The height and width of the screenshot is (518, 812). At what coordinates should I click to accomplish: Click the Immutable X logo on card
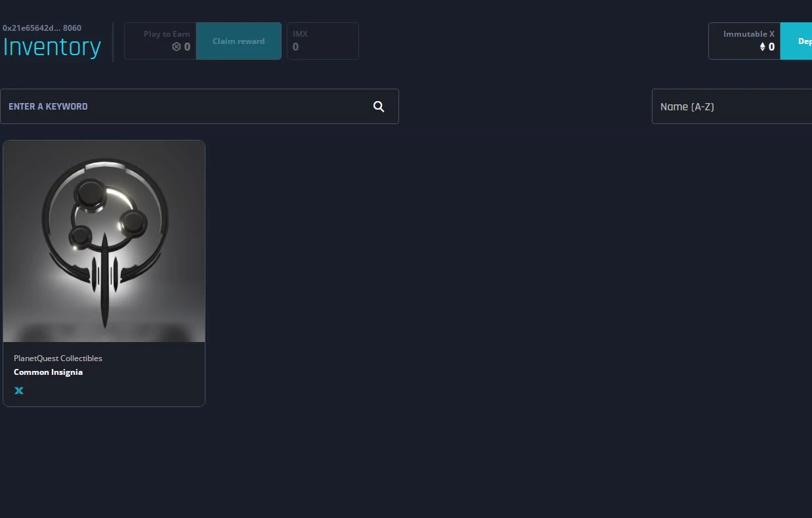(x=19, y=391)
